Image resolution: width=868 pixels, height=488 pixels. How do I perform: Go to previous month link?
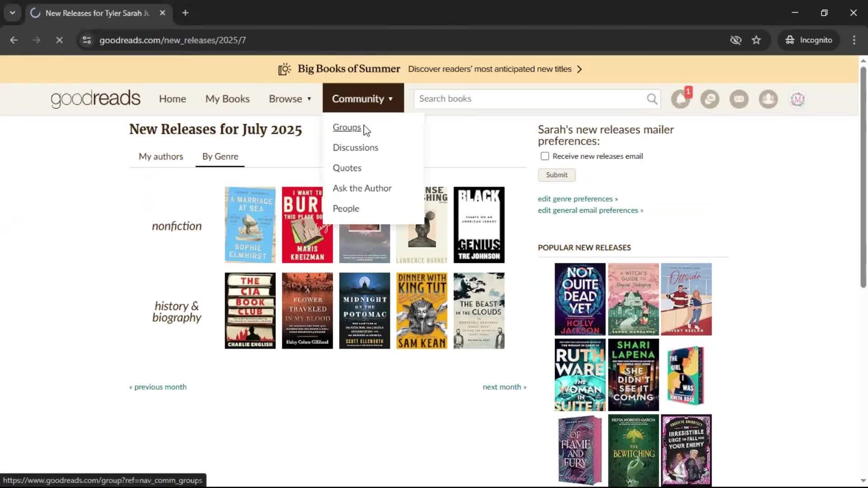point(158,387)
